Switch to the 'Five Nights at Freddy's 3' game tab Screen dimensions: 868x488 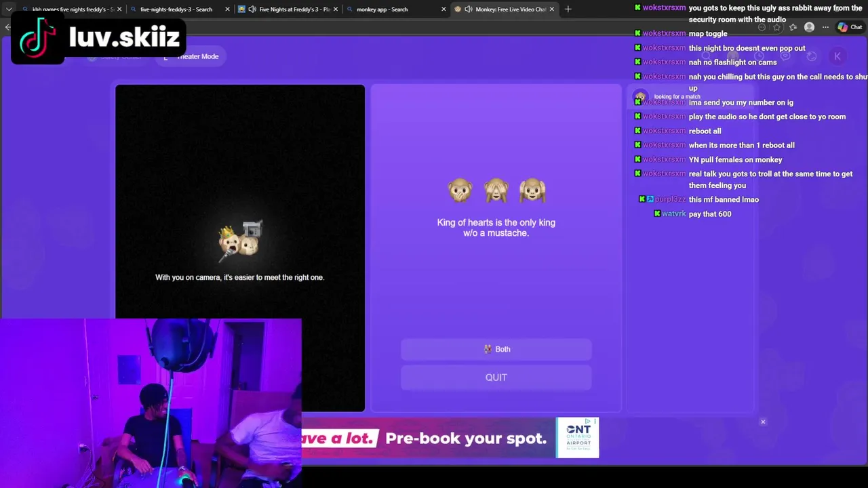[x=288, y=9]
